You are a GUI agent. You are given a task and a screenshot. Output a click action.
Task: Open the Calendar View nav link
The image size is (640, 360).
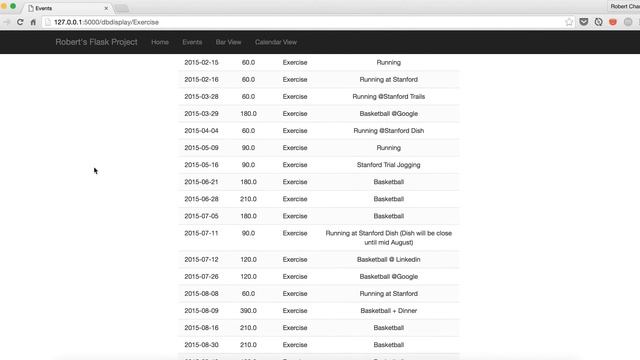pos(276,42)
